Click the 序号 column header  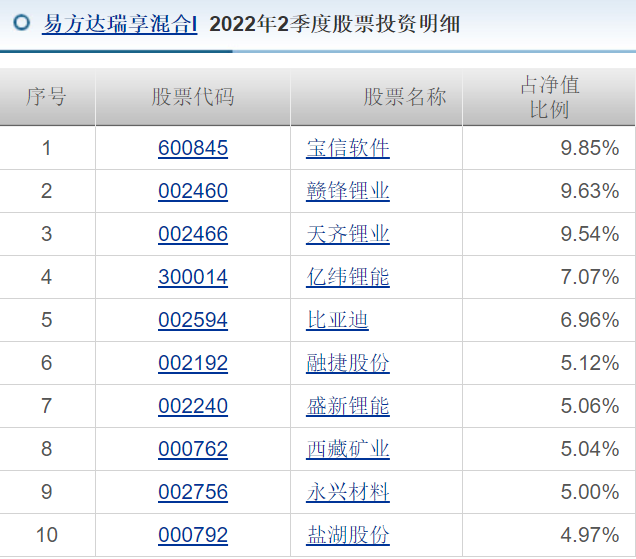47,97
